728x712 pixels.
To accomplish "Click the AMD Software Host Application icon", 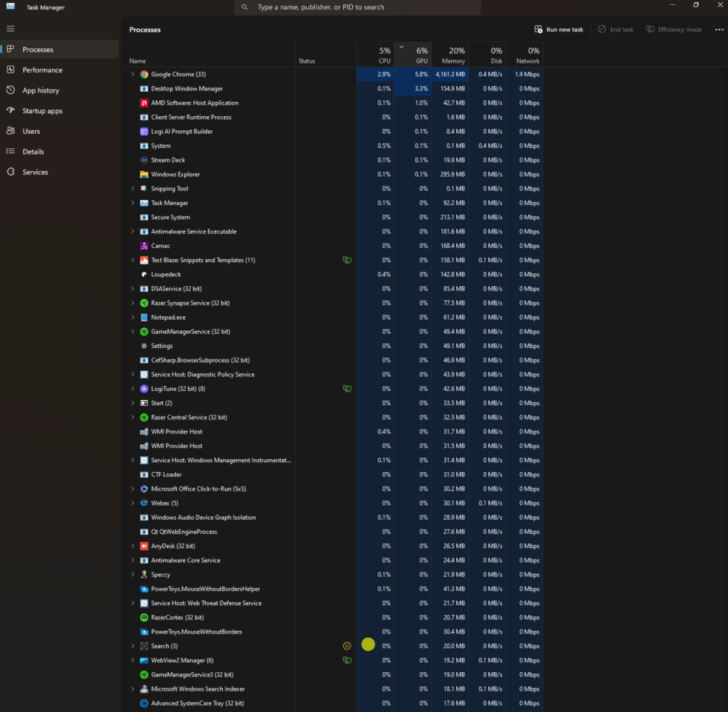I will point(144,103).
